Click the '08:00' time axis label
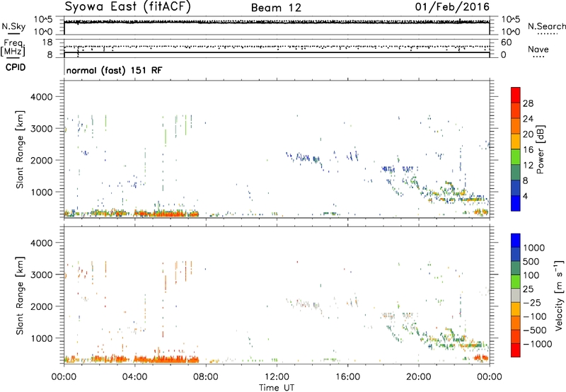The image size is (566, 392). coord(206,377)
